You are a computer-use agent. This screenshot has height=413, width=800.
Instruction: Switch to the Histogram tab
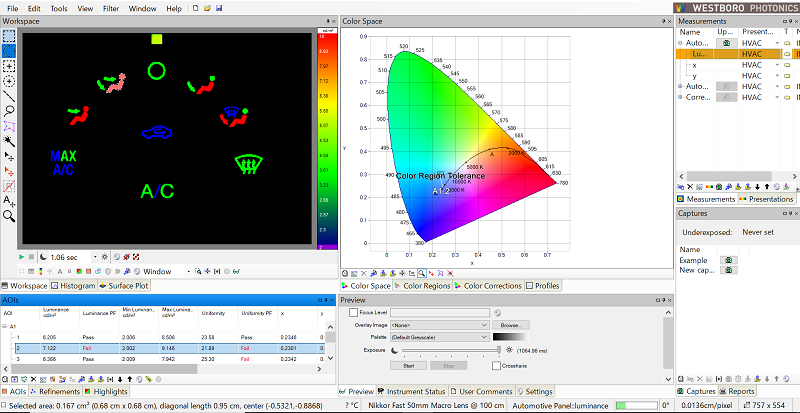[x=73, y=286]
